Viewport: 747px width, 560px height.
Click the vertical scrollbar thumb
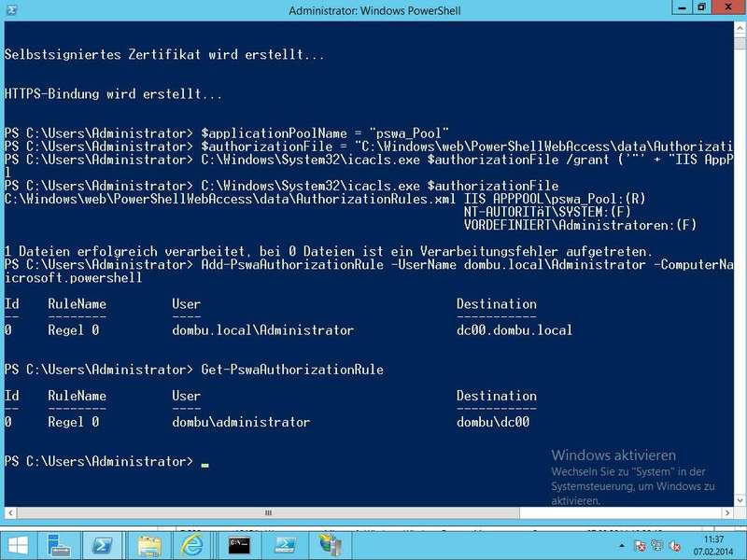click(740, 44)
